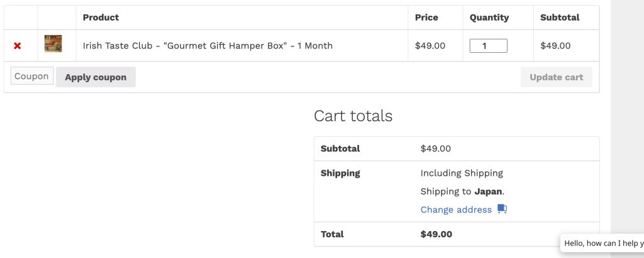Focus the quantity input field
Screen dimensions: 644x258
[488, 46]
